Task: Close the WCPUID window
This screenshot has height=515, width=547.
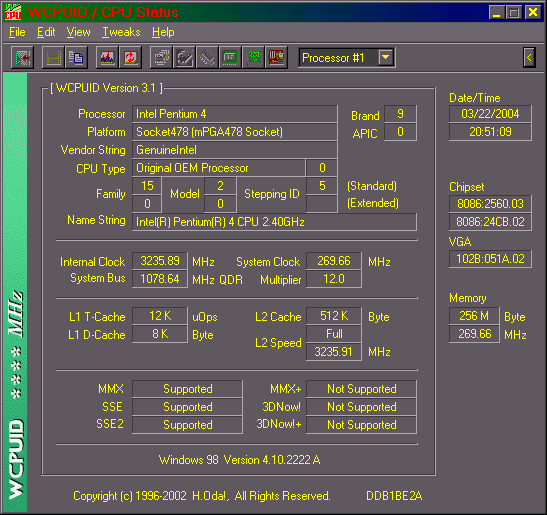Action: pyautogui.click(x=533, y=12)
